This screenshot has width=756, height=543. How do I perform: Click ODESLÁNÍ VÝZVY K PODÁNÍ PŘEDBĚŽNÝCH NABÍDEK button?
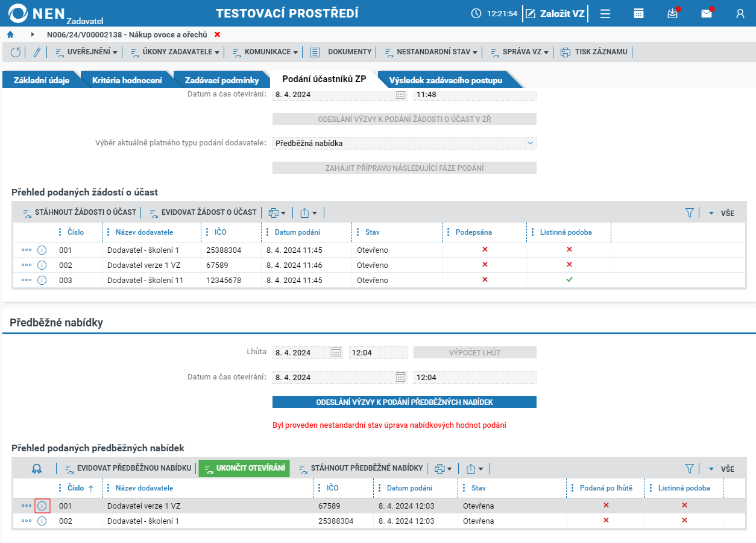point(404,402)
